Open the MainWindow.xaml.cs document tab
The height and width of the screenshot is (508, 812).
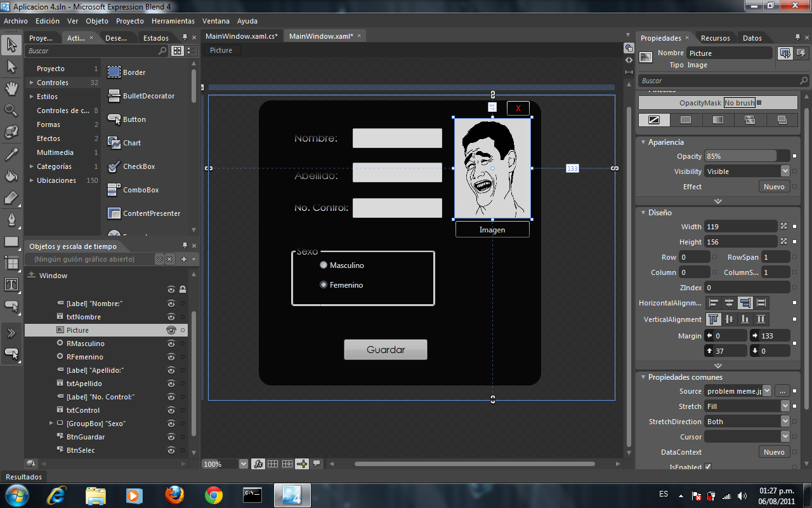(242, 36)
